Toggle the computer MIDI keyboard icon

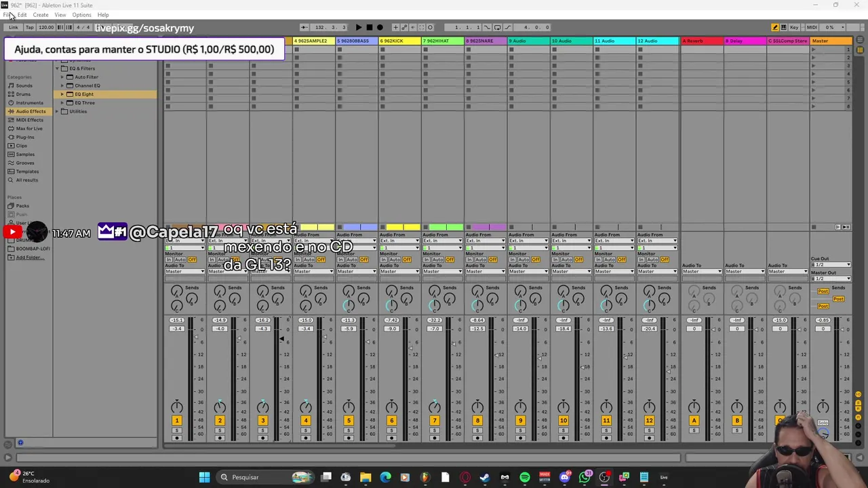[784, 27]
